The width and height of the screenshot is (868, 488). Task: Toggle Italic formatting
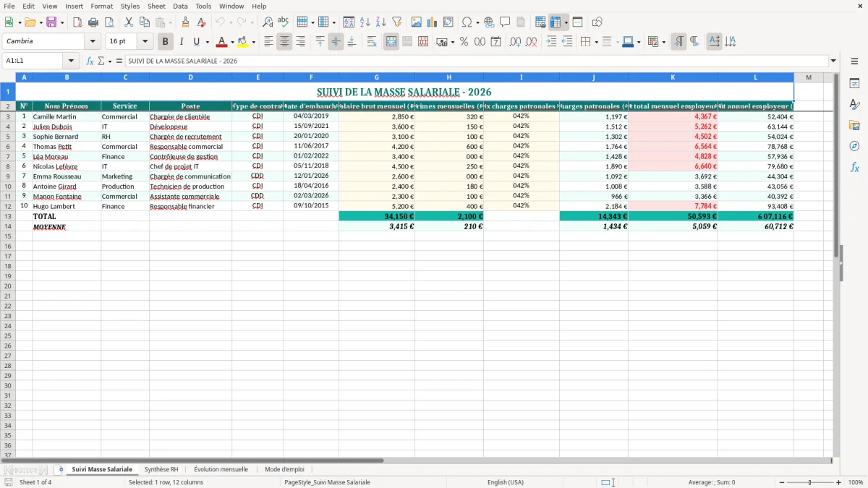(x=182, y=42)
